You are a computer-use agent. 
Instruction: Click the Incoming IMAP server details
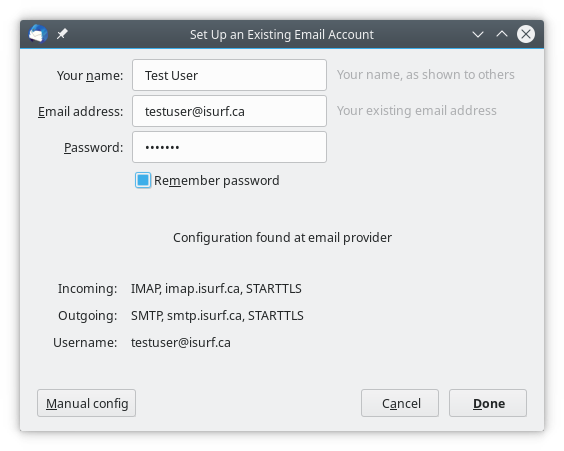pyautogui.click(x=216, y=288)
